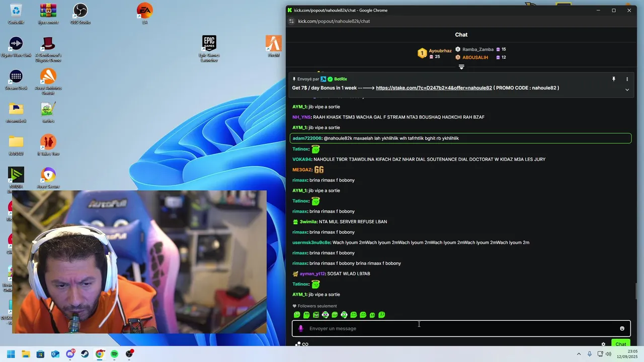Open the emoji picker in message box
Screen dimensions: 644x362
tap(622, 328)
